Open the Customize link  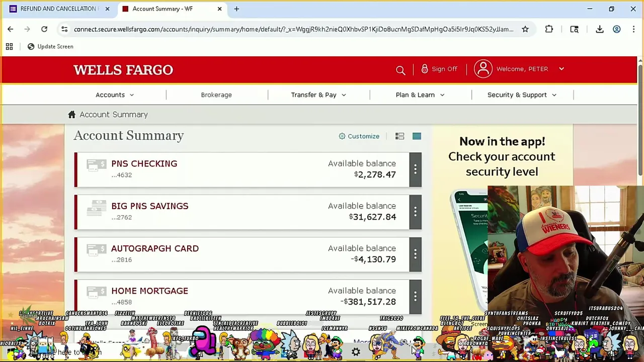point(363,136)
